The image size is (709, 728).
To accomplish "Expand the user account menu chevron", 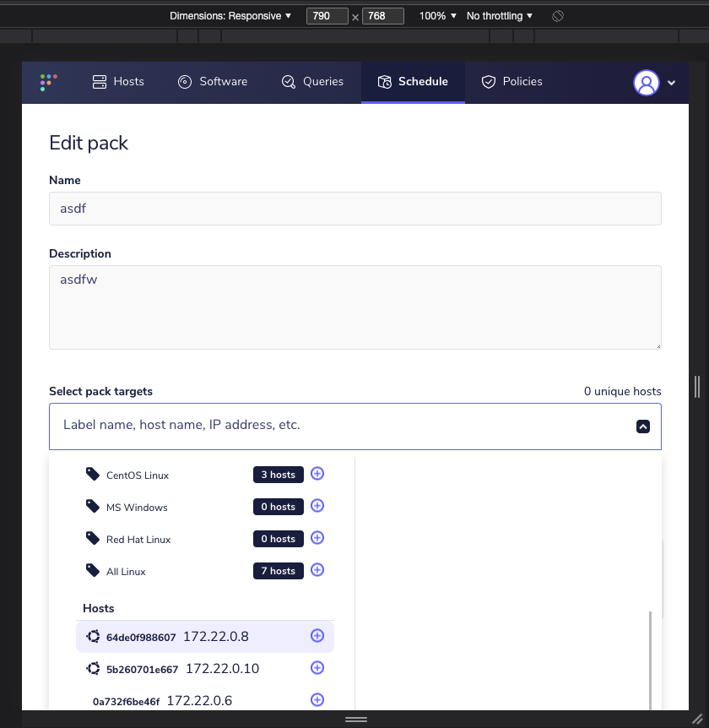I will [x=671, y=83].
